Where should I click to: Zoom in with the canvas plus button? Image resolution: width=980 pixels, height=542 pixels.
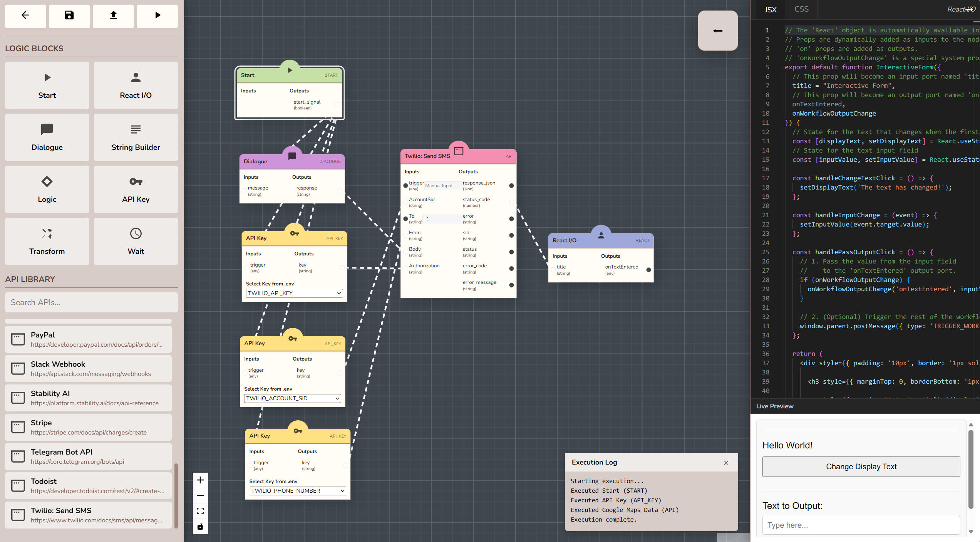(x=200, y=480)
